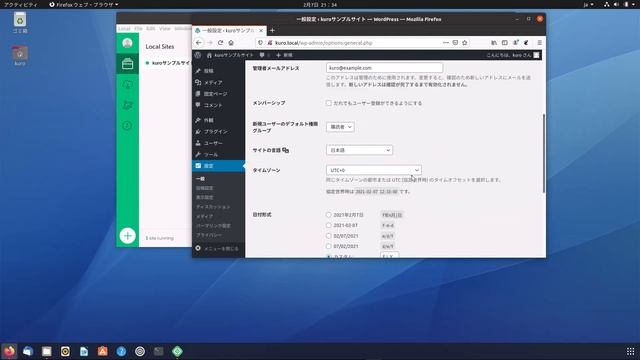The image size is (640, 360).
Task: Open パーマリンク設定 submenu item under Settings
Action: [x=213, y=226]
